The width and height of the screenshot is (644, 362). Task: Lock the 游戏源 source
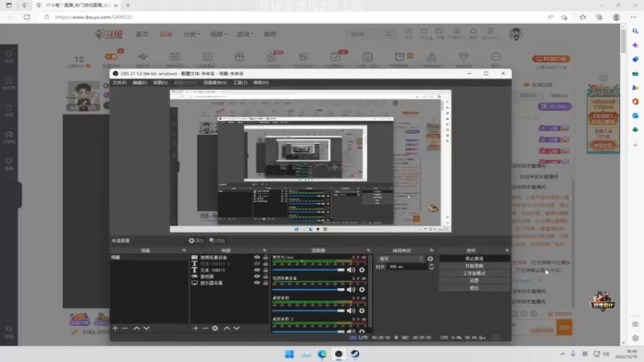(x=266, y=276)
